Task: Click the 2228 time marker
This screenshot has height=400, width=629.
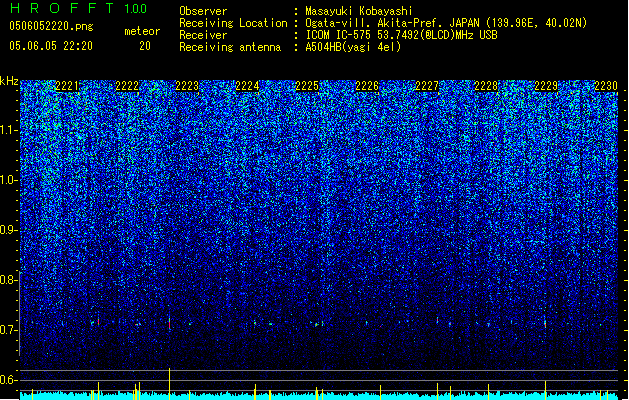Action: (x=486, y=86)
